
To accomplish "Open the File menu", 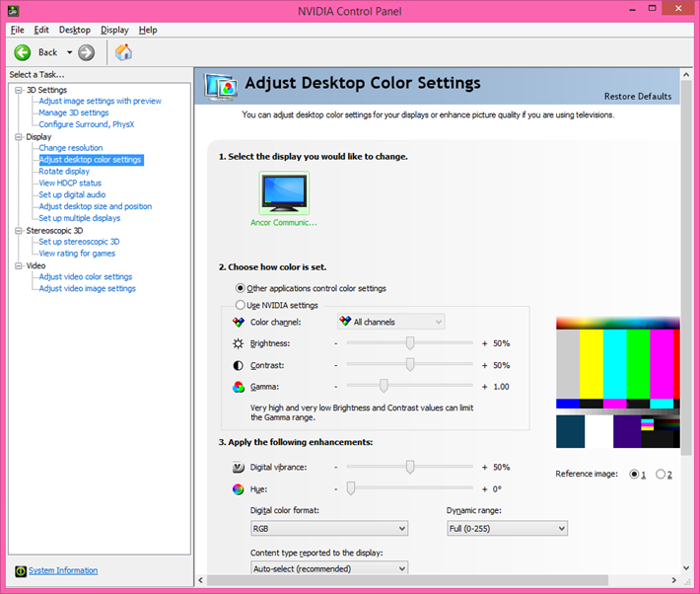I will (x=18, y=30).
